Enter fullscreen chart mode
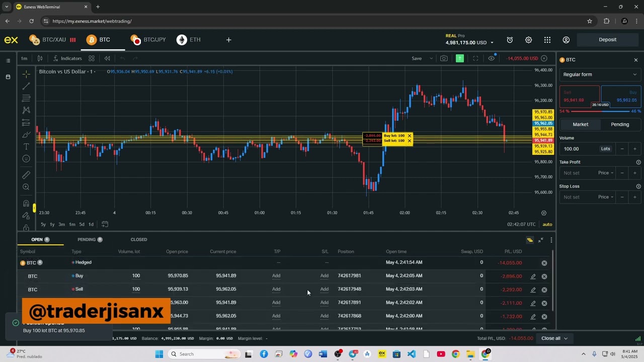The height and width of the screenshot is (362, 644). coord(475,58)
